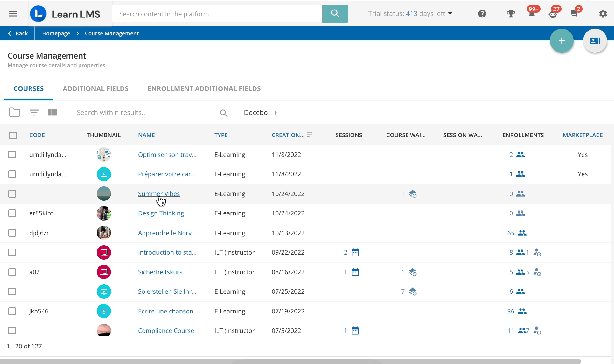Open the column manager icon
This screenshot has width=614, height=364.
click(52, 112)
